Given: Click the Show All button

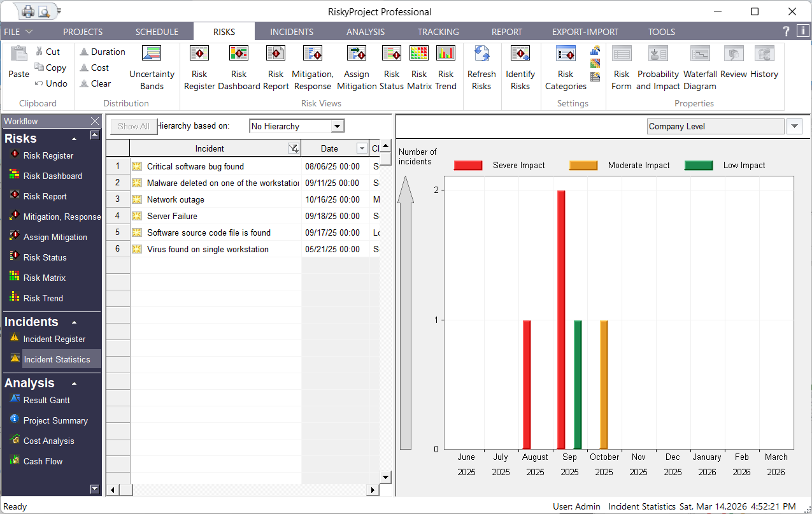Looking at the screenshot, I should coord(133,126).
